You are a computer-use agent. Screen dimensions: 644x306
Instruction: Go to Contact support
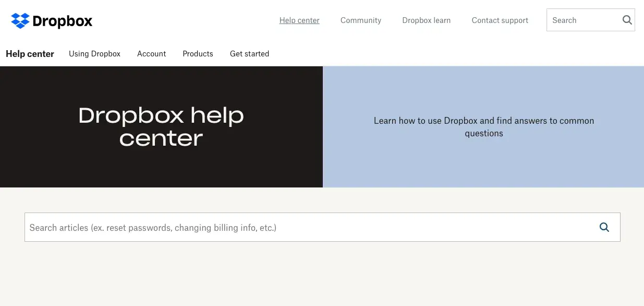tap(499, 20)
